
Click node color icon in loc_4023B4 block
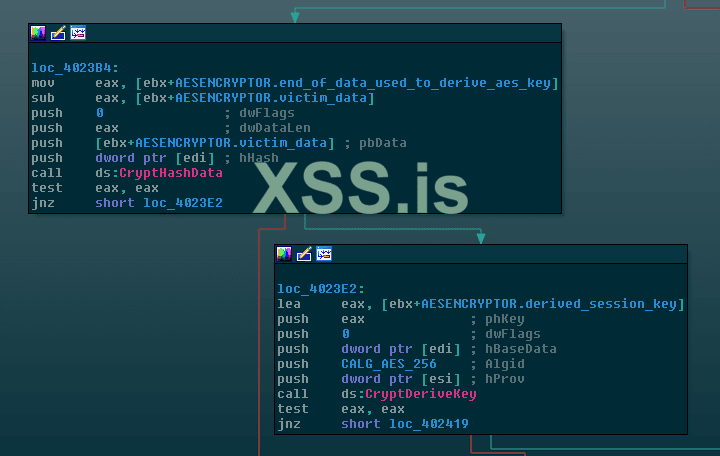pyautogui.click(x=38, y=33)
